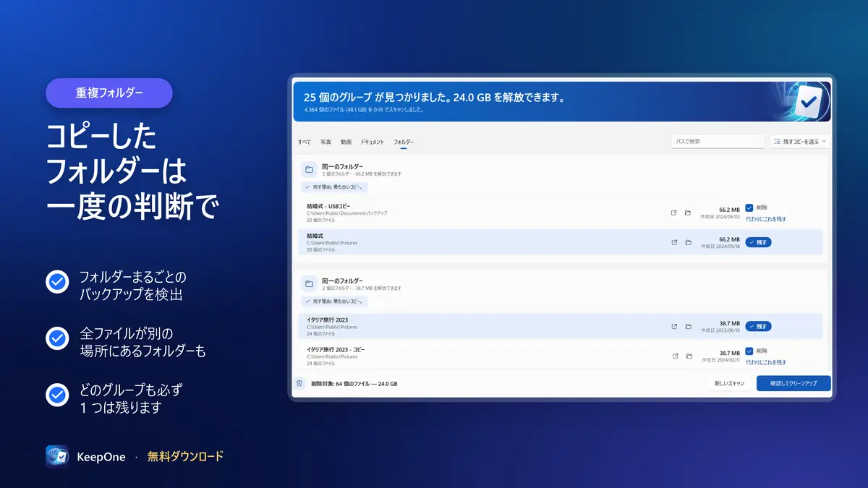Uncheck 削除 for イタリア旅行 2023 - コピー

tap(749, 351)
